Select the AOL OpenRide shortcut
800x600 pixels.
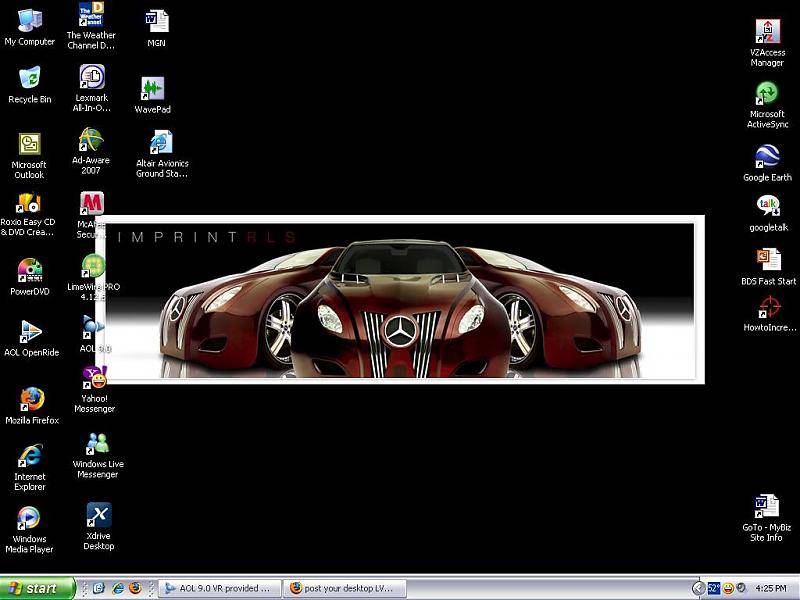pos(31,337)
